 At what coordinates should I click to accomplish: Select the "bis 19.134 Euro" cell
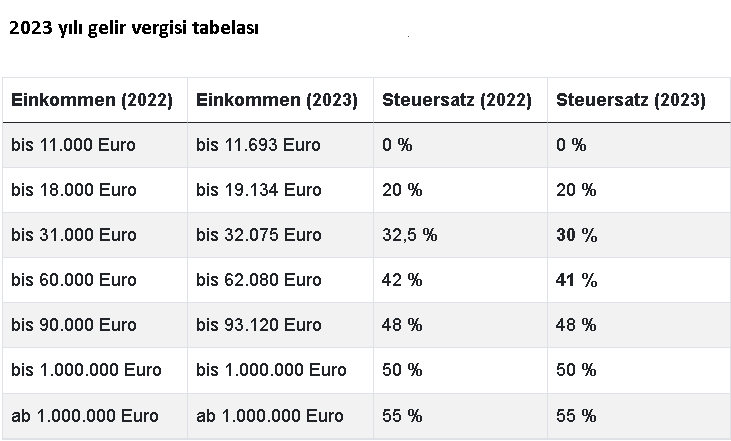pyautogui.click(x=258, y=190)
